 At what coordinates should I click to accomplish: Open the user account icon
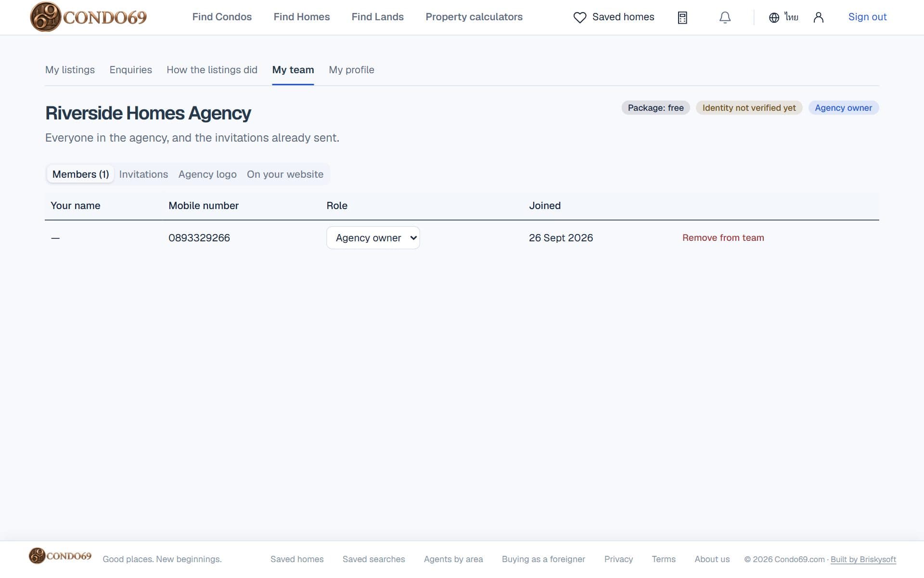coord(819,18)
